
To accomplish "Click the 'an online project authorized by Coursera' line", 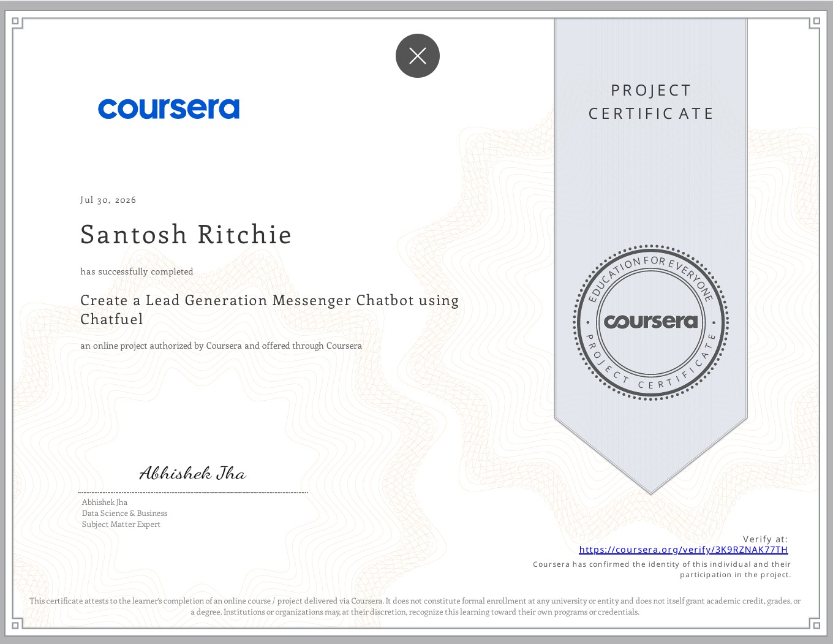I will (221, 346).
